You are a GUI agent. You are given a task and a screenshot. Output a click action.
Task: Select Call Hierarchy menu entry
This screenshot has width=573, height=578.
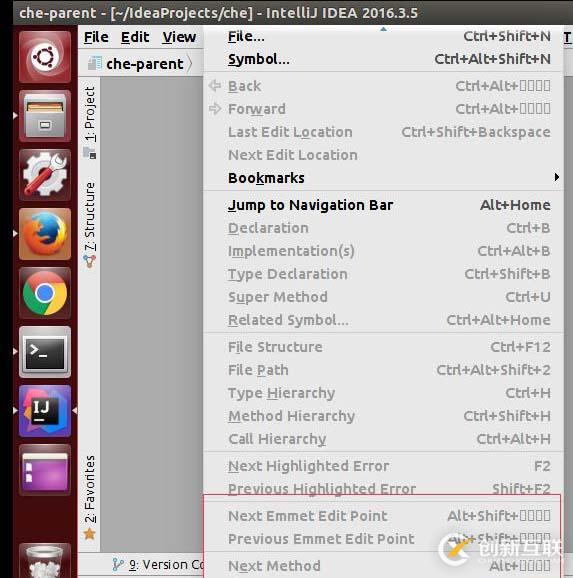pos(383,439)
